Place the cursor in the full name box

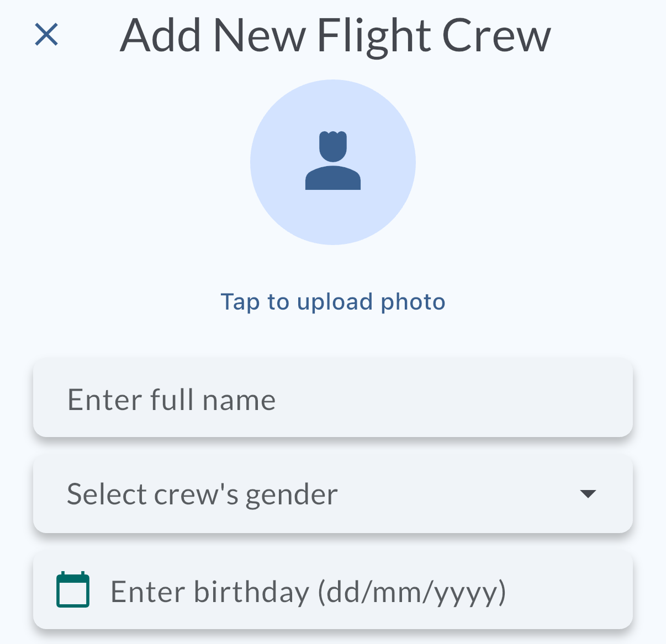tap(333, 399)
